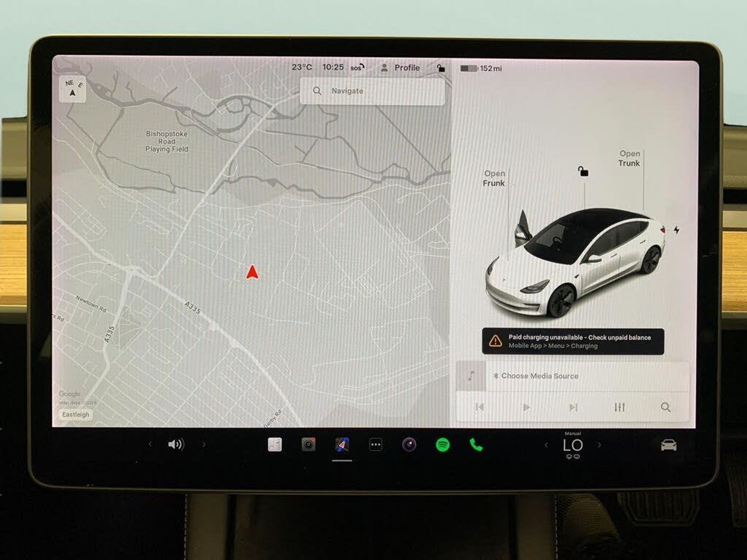Tap Newtown Rd label on map
747x560 pixels.
91,303
